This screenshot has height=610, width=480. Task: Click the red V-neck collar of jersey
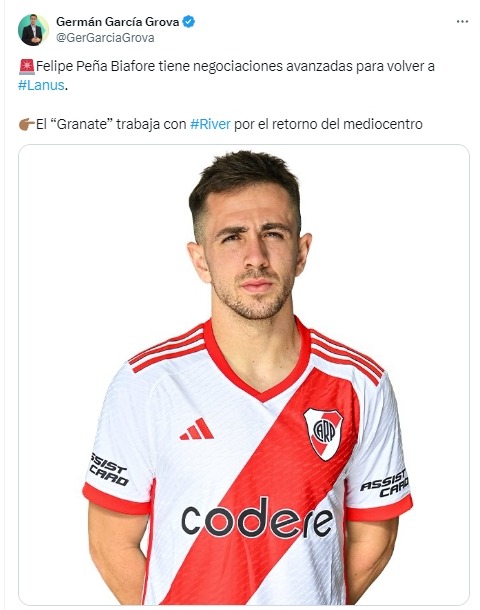click(x=258, y=362)
